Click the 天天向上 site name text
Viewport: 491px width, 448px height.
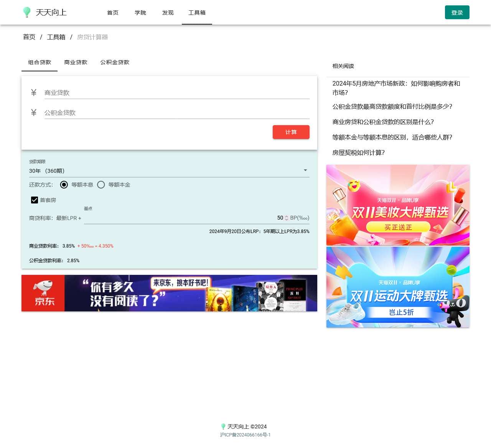click(x=51, y=12)
